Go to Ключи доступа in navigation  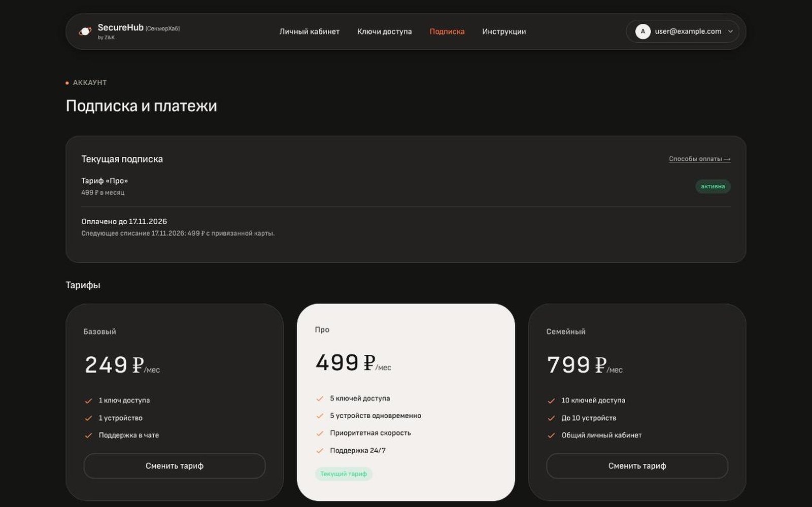(384, 31)
